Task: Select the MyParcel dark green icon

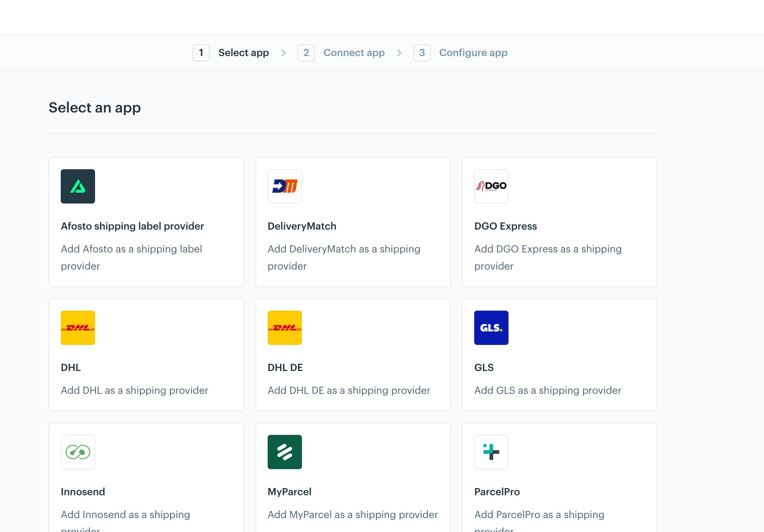Action: (x=285, y=452)
